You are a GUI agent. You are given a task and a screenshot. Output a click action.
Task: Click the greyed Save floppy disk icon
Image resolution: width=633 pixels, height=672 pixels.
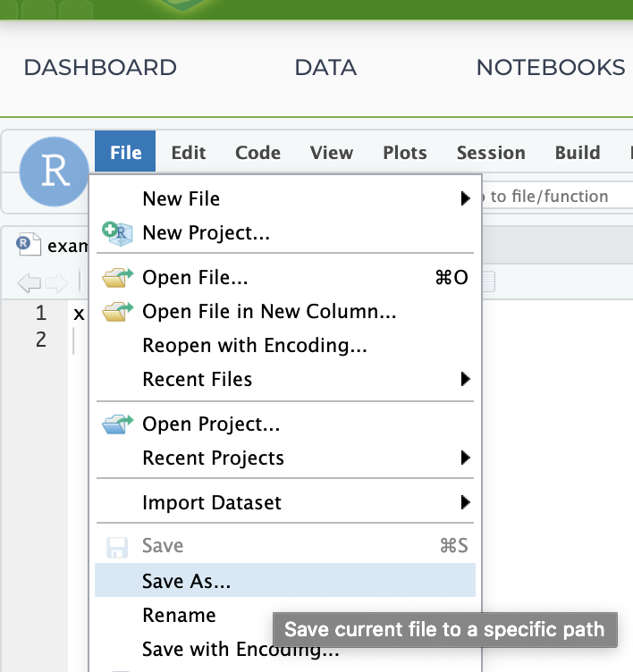pyautogui.click(x=116, y=547)
